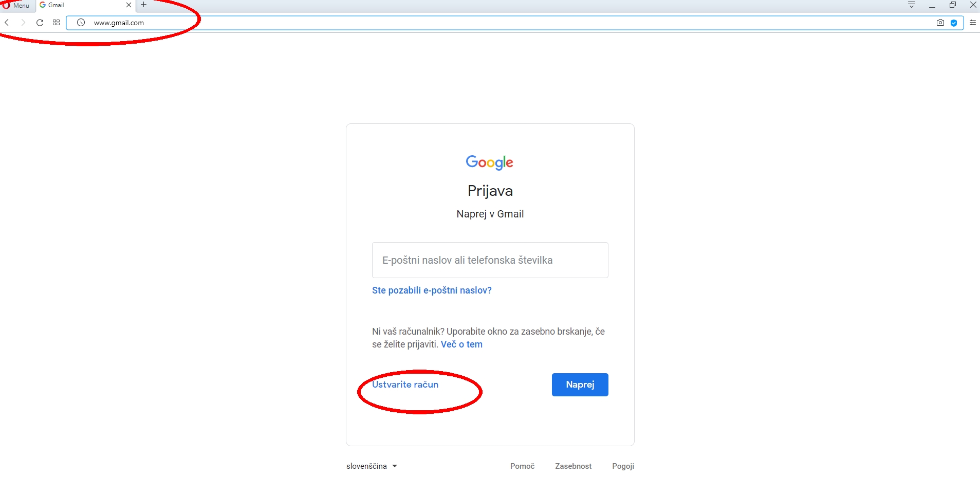Take a snapshot with the camera icon
Viewport: 980px width, 494px height.
pos(940,23)
